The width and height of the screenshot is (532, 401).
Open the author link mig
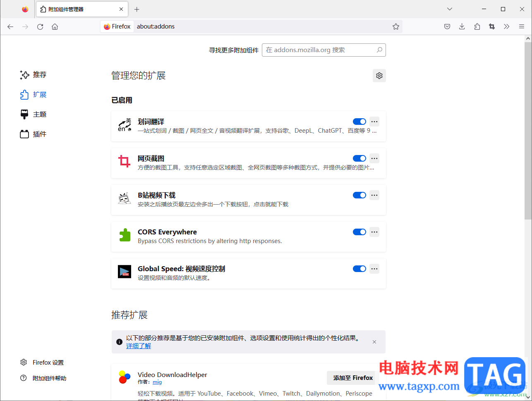coord(157,382)
